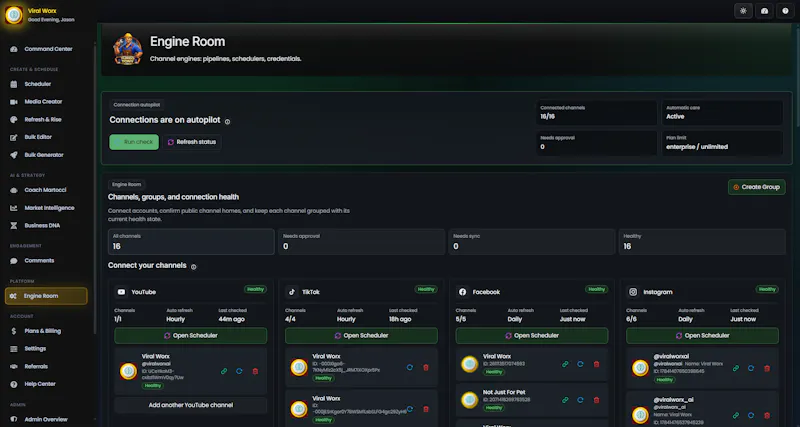The width and height of the screenshot is (800, 427).
Task: Open Scheduler in the Facebook card
Action: click(532, 336)
